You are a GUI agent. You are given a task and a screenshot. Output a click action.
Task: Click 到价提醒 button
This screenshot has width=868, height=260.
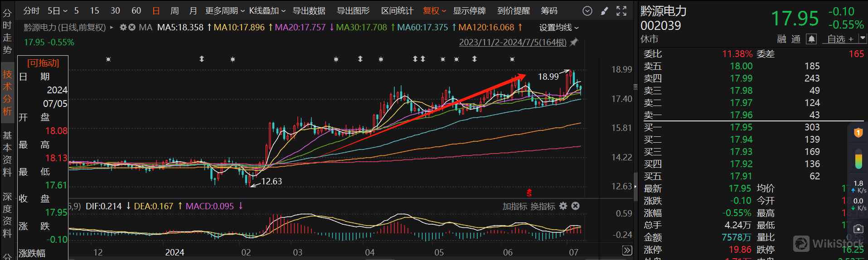[x=514, y=11]
